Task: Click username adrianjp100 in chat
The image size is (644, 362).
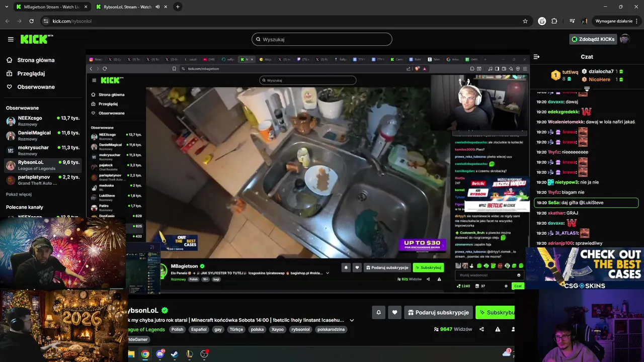Action: (x=560, y=243)
